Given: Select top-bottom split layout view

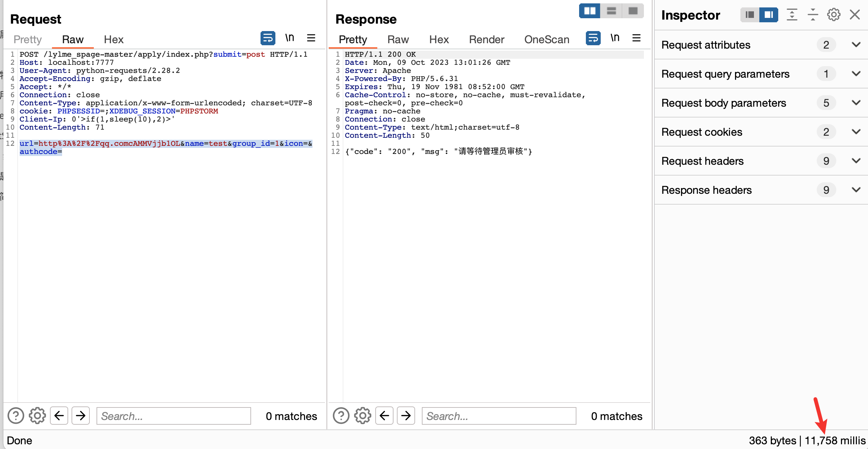Looking at the screenshot, I should click(611, 11).
